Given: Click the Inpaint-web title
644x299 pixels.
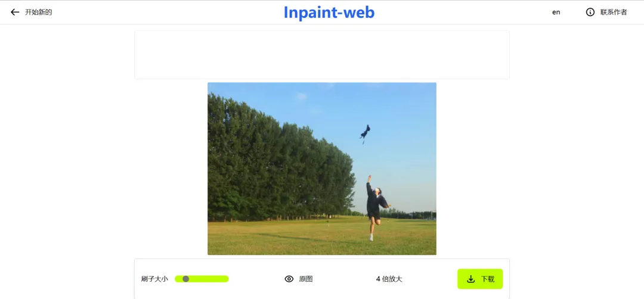Looking at the screenshot, I should [329, 13].
